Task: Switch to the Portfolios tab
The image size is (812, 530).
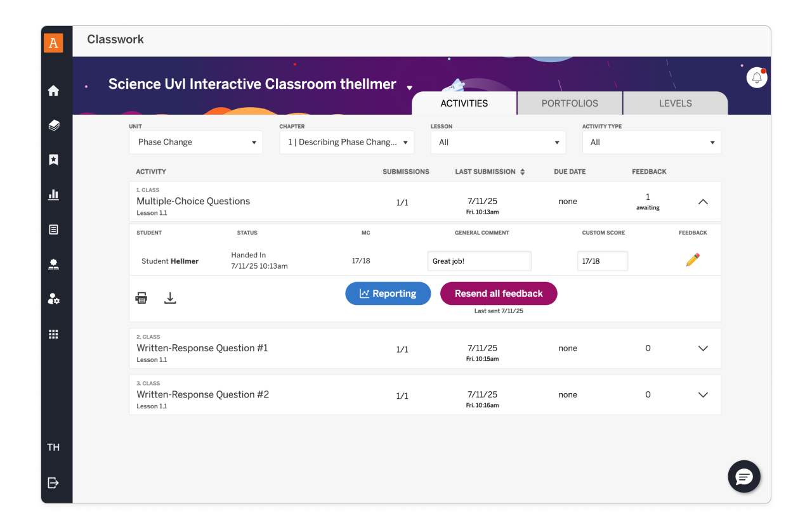Action: coord(570,103)
